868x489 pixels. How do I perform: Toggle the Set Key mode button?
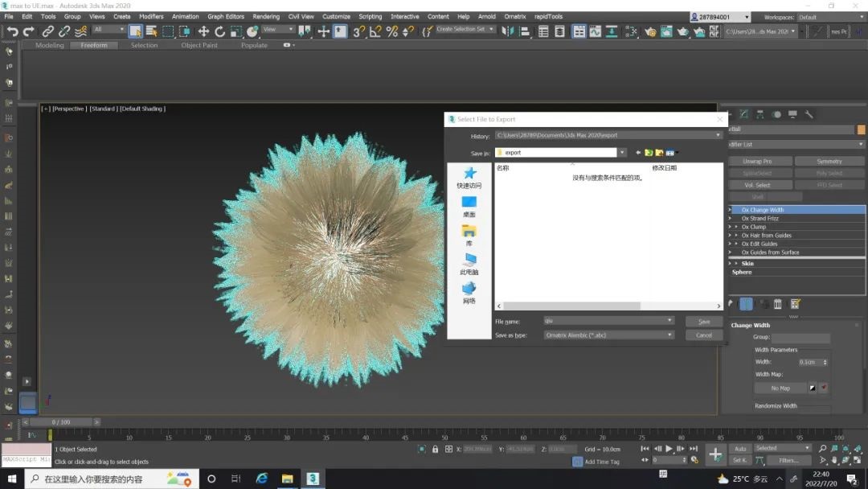coord(740,460)
